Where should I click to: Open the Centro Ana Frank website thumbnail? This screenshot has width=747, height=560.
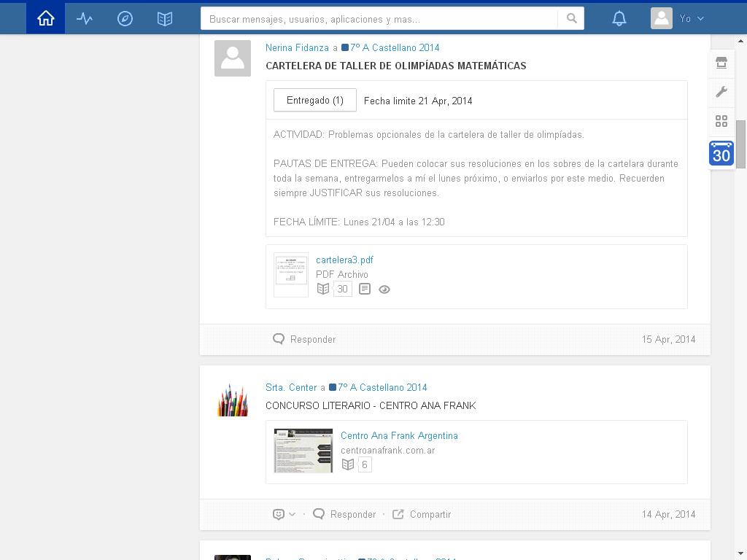303,451
